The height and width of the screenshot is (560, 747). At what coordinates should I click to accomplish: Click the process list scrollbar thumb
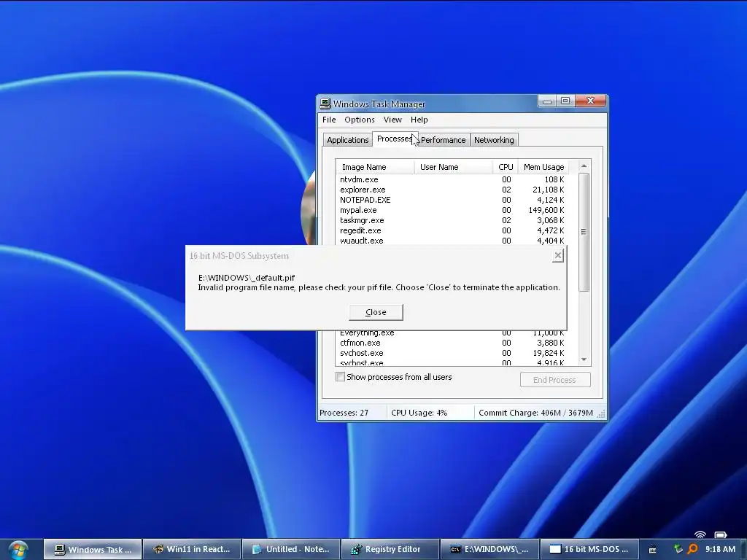tap(584, 232)
